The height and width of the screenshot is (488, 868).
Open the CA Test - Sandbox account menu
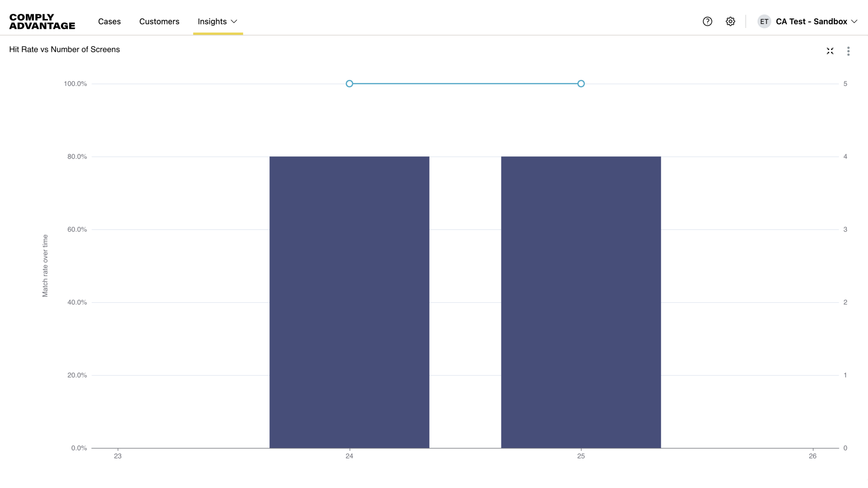click(x=811, y=21)
